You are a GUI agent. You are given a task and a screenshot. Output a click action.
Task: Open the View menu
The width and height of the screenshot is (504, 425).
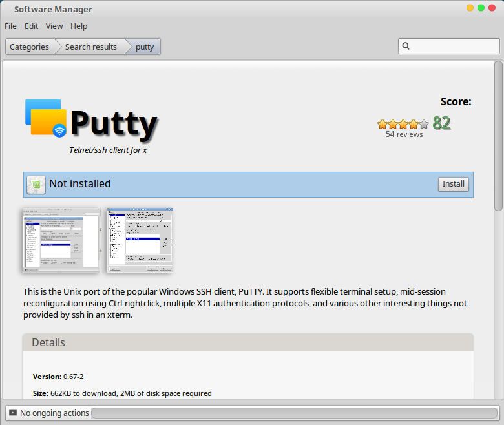pyautogui.click(x=54, y=26)
